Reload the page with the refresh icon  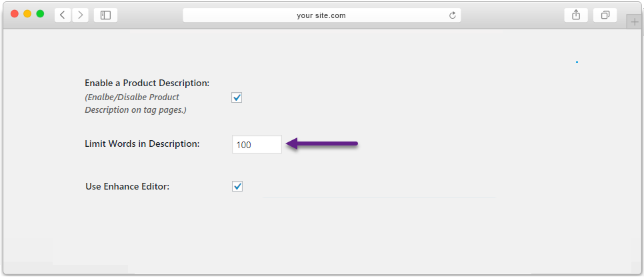[x=452, y=15]
